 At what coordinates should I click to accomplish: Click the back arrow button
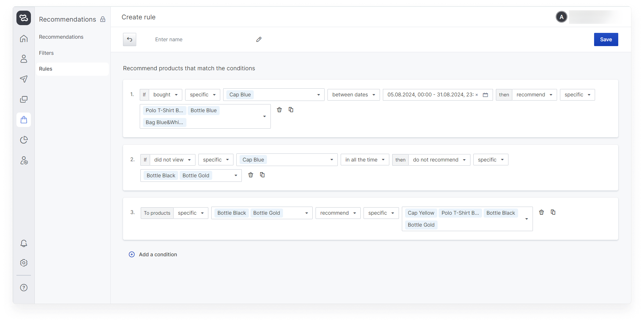click(129, 39)
